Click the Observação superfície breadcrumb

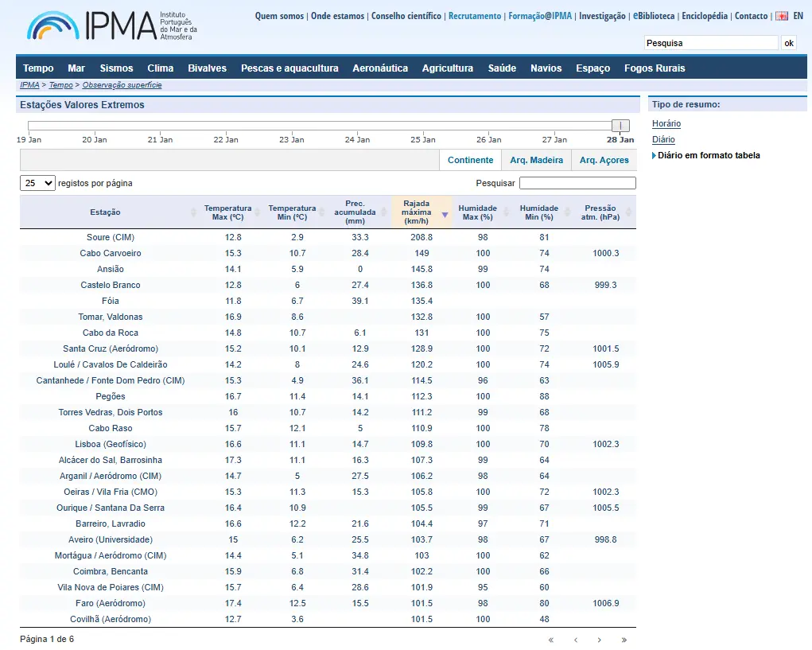[x=122, y=85]
